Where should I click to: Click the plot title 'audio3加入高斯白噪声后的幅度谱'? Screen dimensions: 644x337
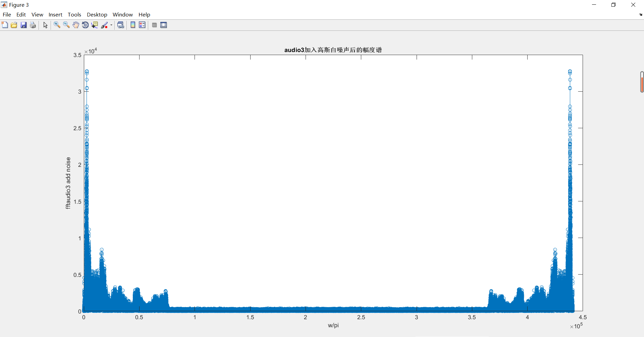tap(333, 50)
